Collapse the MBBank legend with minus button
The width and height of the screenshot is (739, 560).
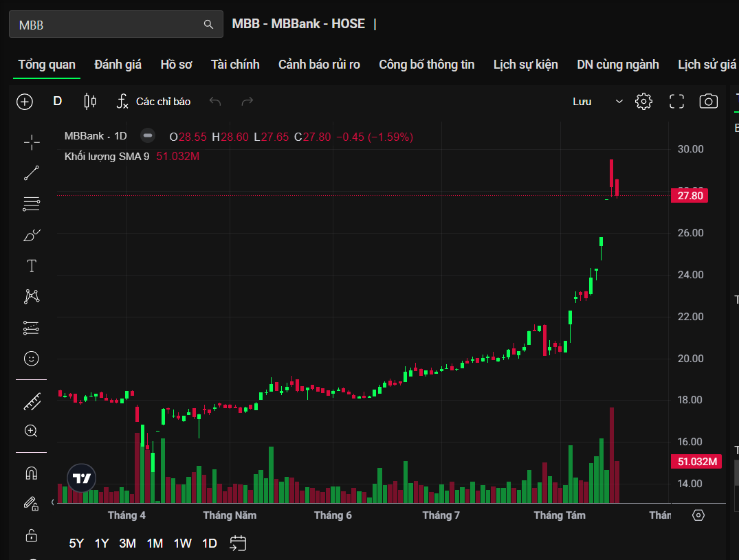(x=148, y=135)
